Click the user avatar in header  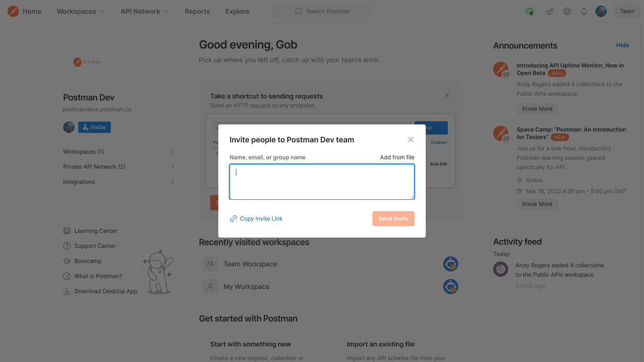click(x=601, y=11)
